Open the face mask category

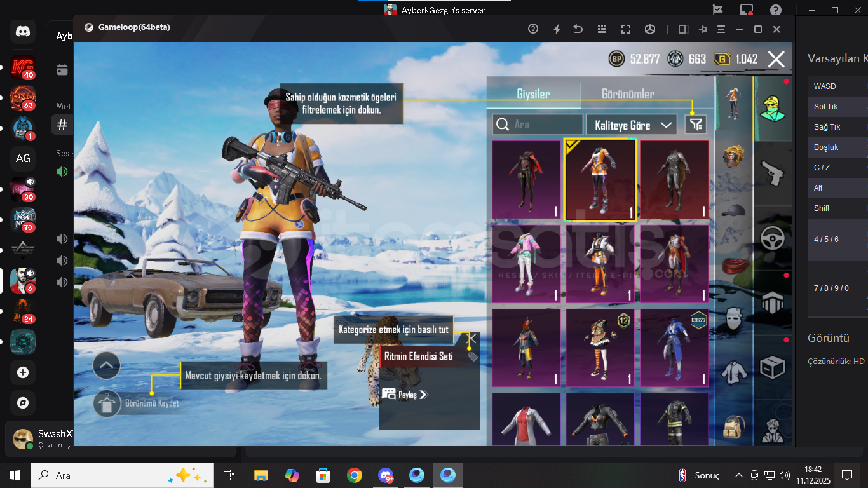click(x=733, y=319)
